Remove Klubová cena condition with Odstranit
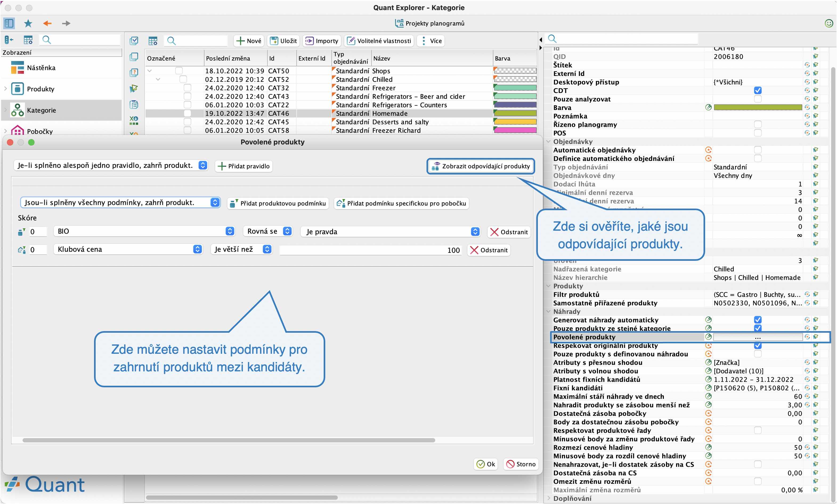837x504 pixels. [x=488, y=250]
